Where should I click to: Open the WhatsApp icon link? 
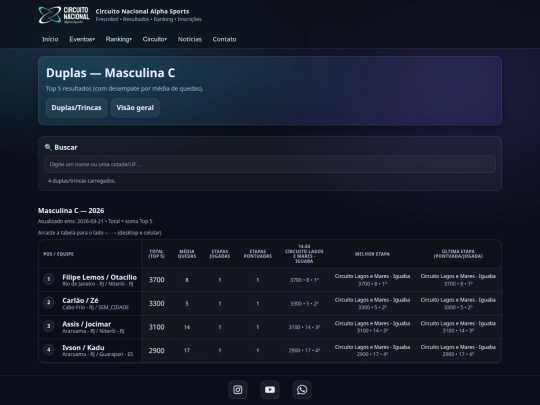[x=302, y=390]
